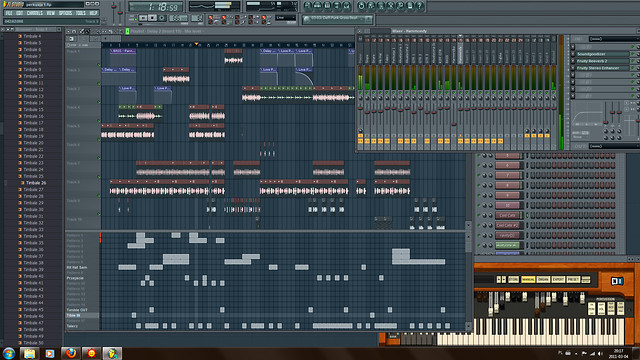Image resolution: width=640 pixels, height=360 pixels.
Task: Click the Play transport button
Action: point(143,18)
